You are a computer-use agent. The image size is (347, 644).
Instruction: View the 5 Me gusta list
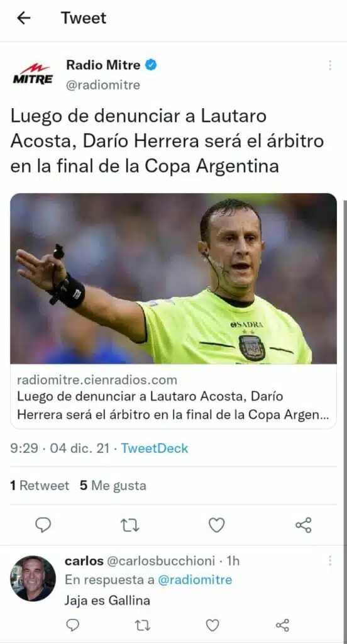[113, 486]
